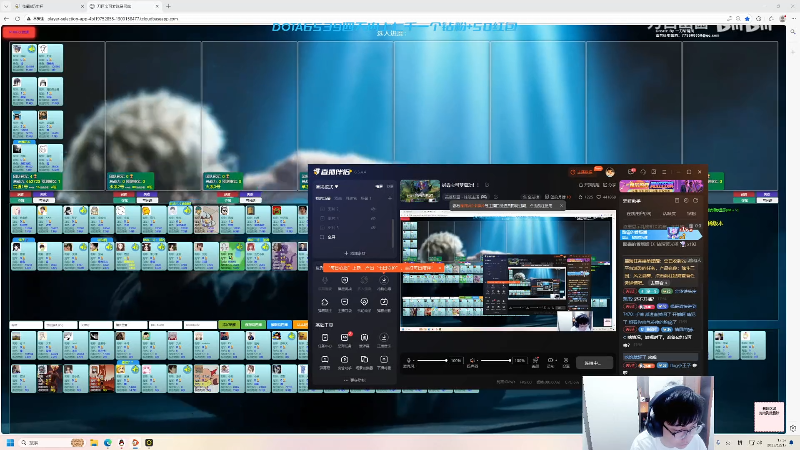Open the Windows Start menu

pyautogui.click(x=10, y=442)
